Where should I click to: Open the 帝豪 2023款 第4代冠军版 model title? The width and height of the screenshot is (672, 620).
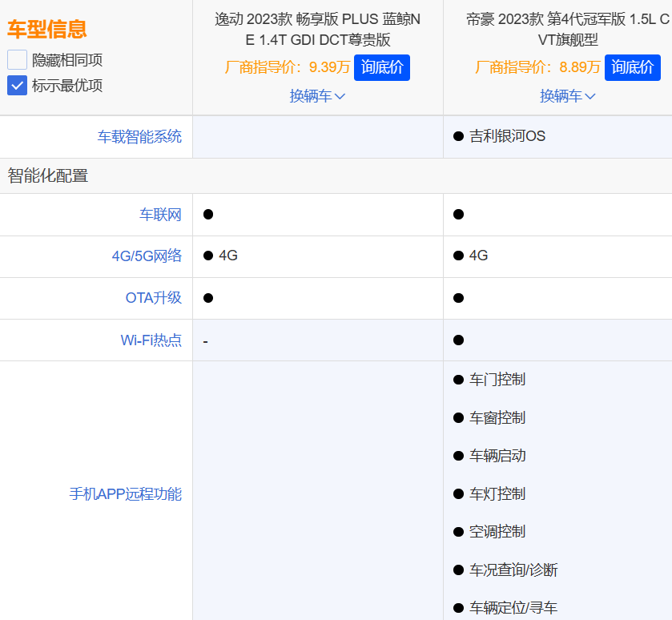567,29
